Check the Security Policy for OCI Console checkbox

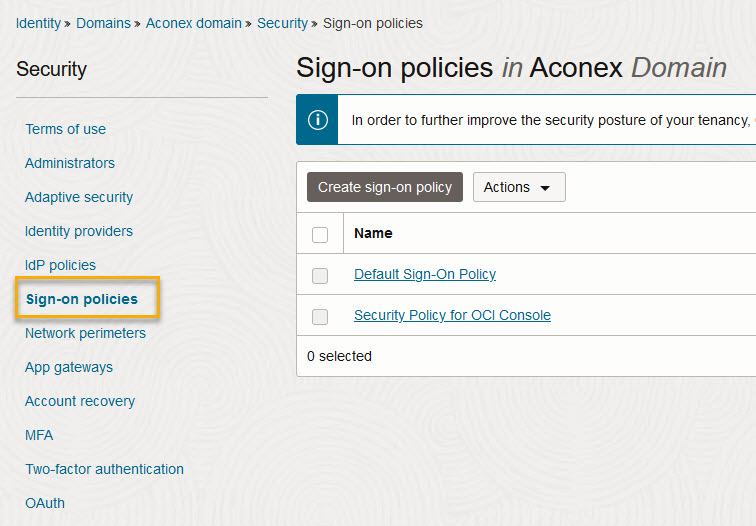(320, 317)
